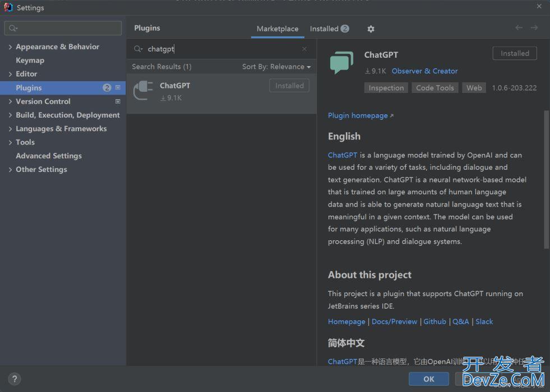The width and height of the screenshot is (550, 392).
Task: Click the 9.1K downloads in details header
Action: pos(375,71)
